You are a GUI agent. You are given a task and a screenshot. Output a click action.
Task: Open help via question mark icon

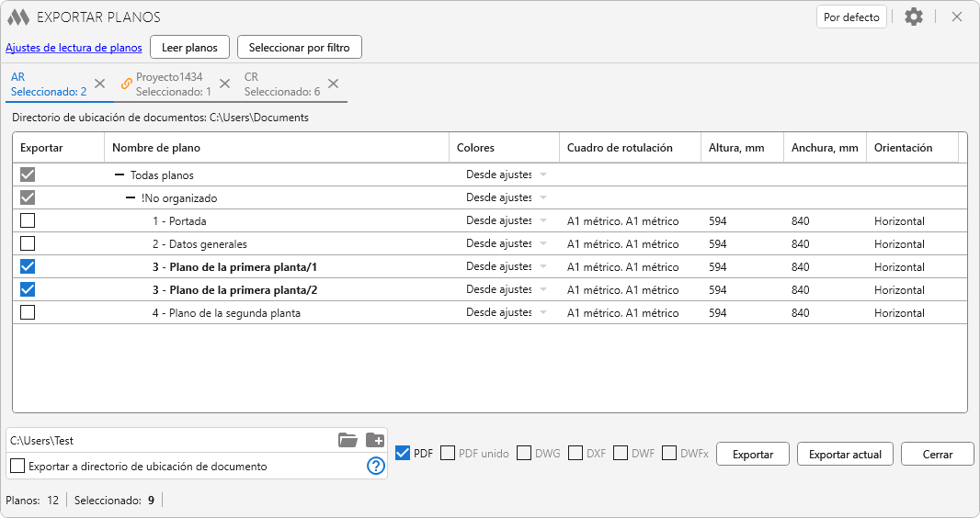pyautogui.click(x=375, y=466)
